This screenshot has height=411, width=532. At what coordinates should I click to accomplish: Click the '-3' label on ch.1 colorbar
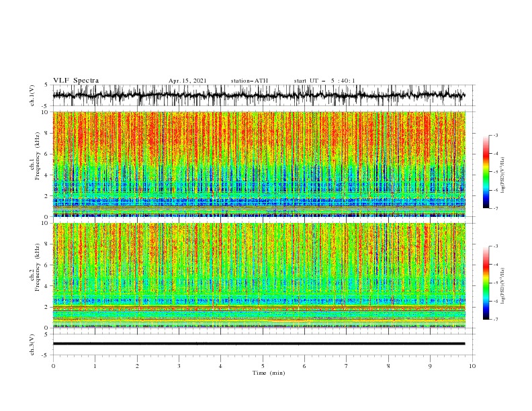[495, 135]
